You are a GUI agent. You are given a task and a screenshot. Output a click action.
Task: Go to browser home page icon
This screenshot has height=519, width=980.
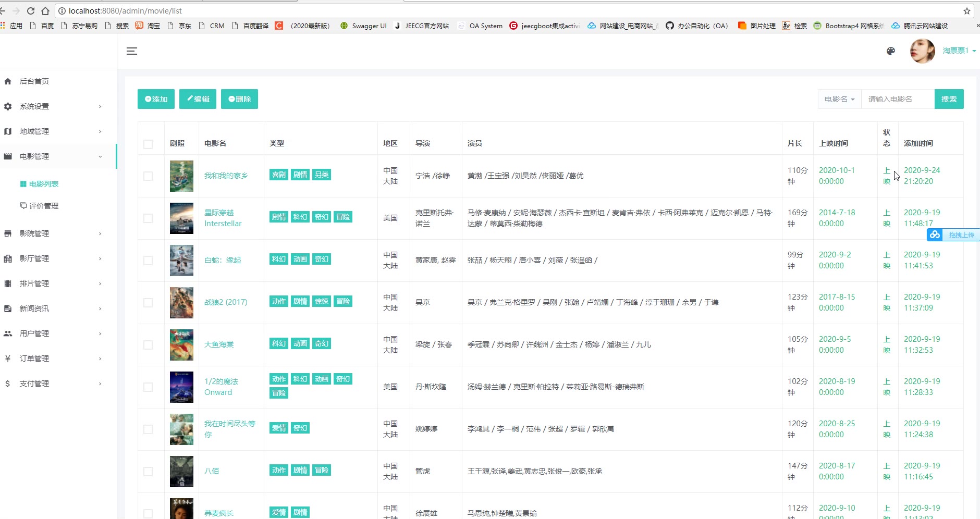pos(45,11)
